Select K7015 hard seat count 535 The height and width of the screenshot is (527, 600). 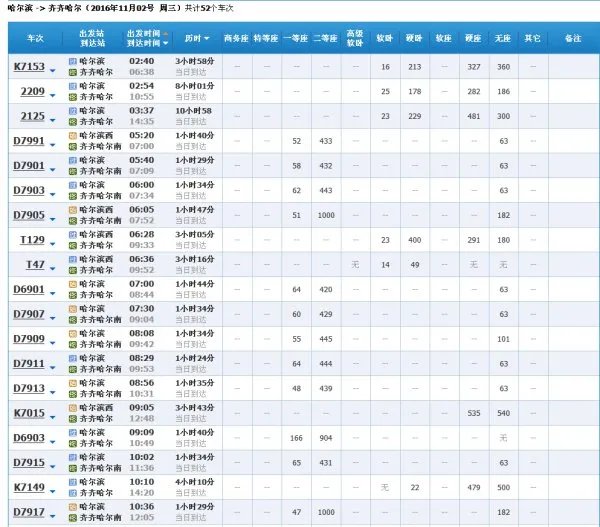(474, 413)
